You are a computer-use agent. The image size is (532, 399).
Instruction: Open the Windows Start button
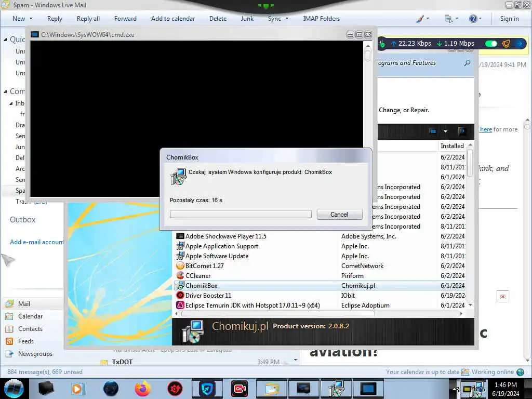[14, 389]
